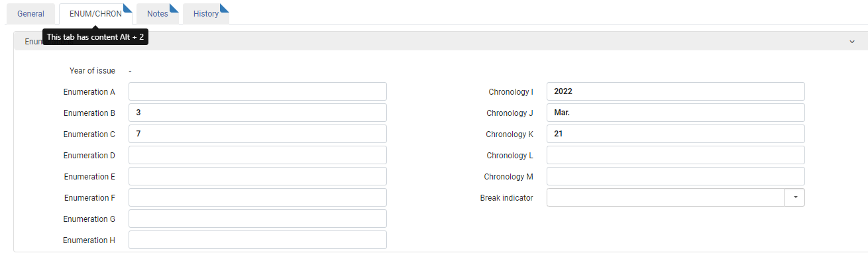Select the Enumeration F text box
This screenshot has width=868, height=253.
click(x=258, y=197)
